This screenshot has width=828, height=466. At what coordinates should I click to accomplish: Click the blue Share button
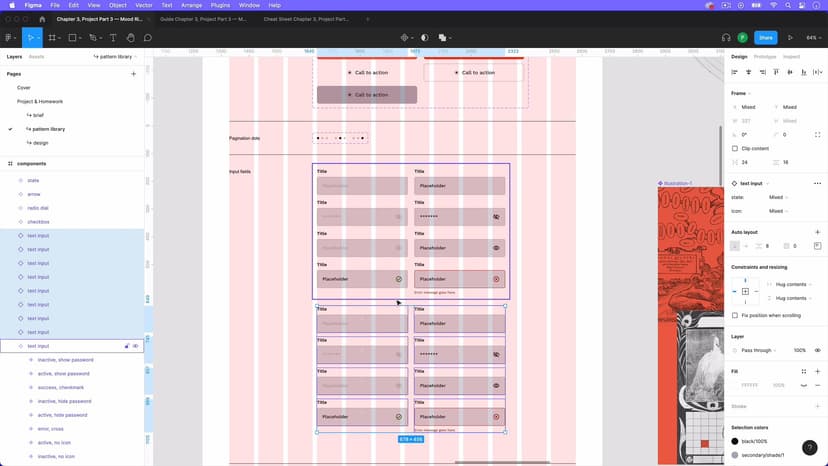pyautogui.click(x=765, y=38)
